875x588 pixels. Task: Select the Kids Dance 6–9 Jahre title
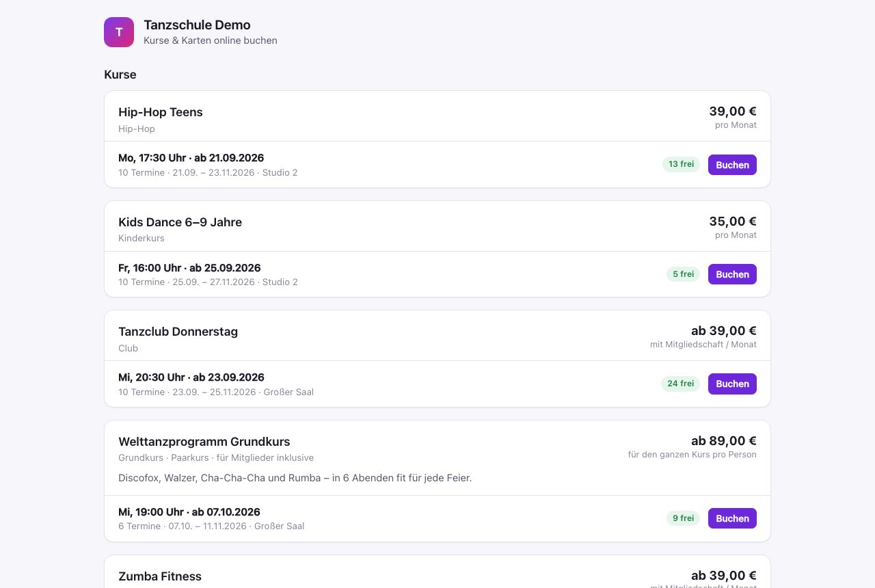180,222
